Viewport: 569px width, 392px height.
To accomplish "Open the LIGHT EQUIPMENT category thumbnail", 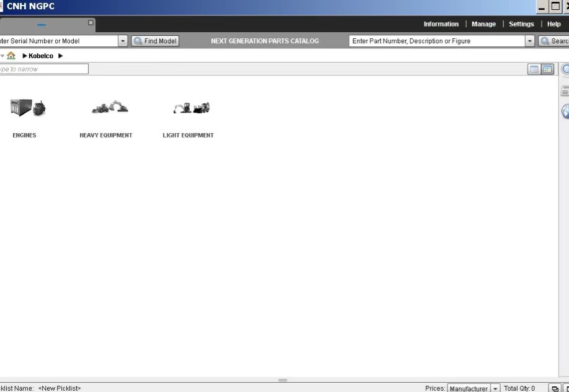I will [192, 108].
